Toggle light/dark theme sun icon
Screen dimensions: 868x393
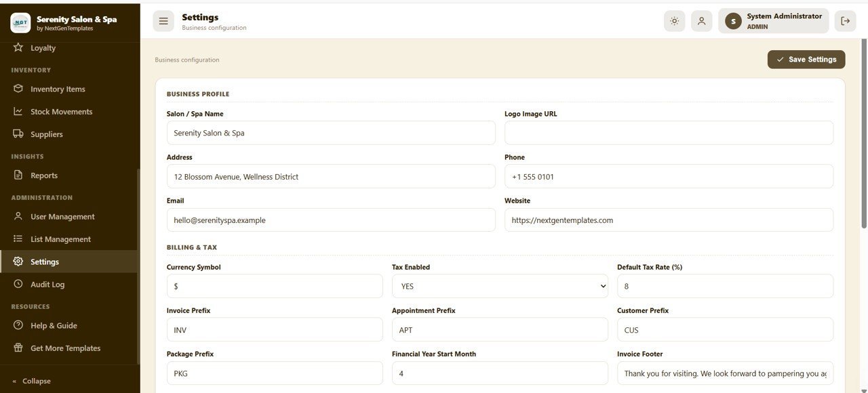pos(674,21)
